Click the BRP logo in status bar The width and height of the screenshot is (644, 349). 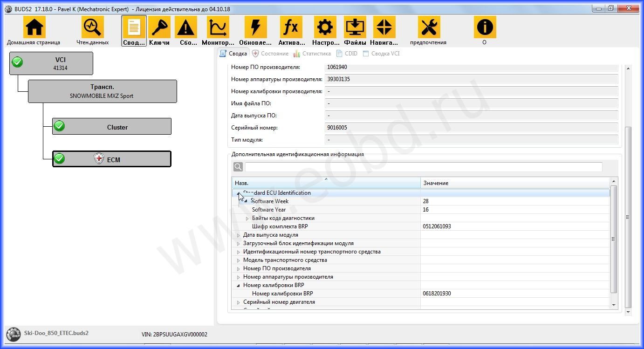pyautogui.click(x=14, y=335)
